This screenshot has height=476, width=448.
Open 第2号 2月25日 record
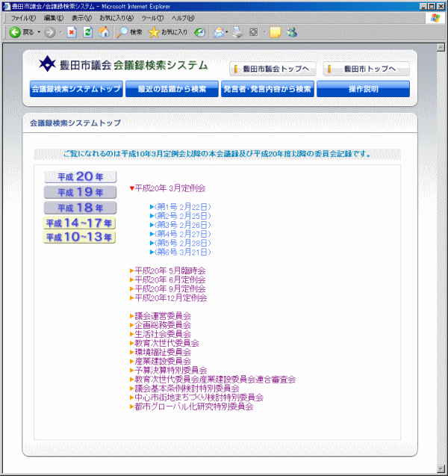tap(181, 216)
